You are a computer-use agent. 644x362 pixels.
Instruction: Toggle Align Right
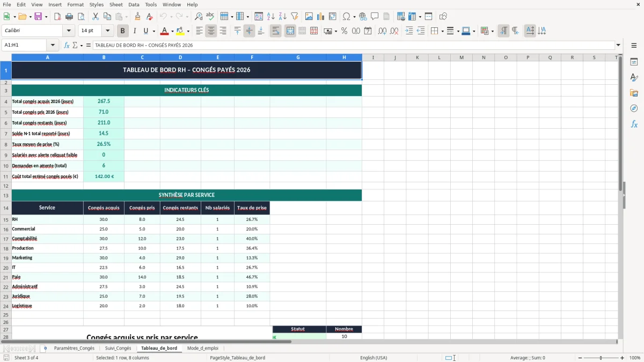click(223, 31)
